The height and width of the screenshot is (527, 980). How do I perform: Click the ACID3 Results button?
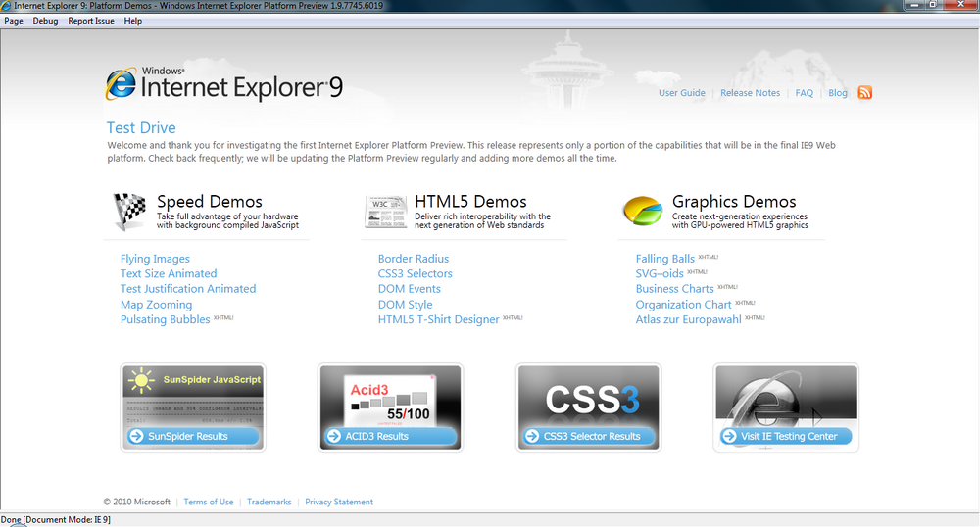pyautogui.click(x=391, y=436)
